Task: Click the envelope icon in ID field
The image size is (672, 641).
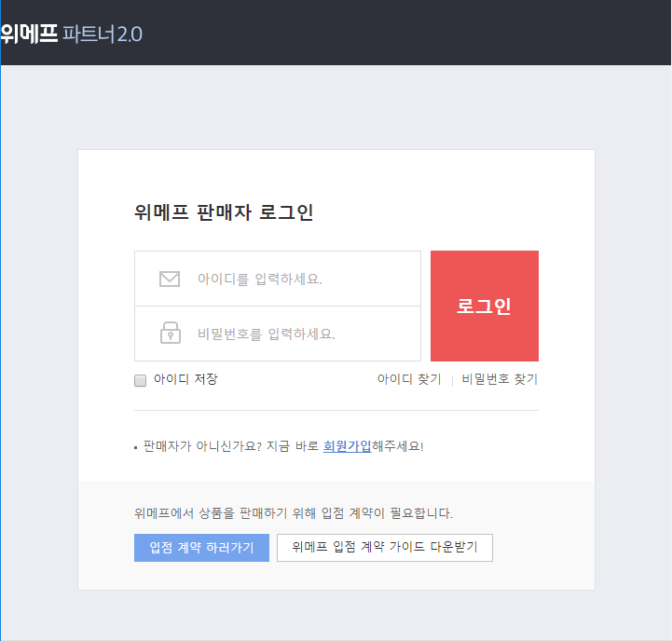Action: 170,279
